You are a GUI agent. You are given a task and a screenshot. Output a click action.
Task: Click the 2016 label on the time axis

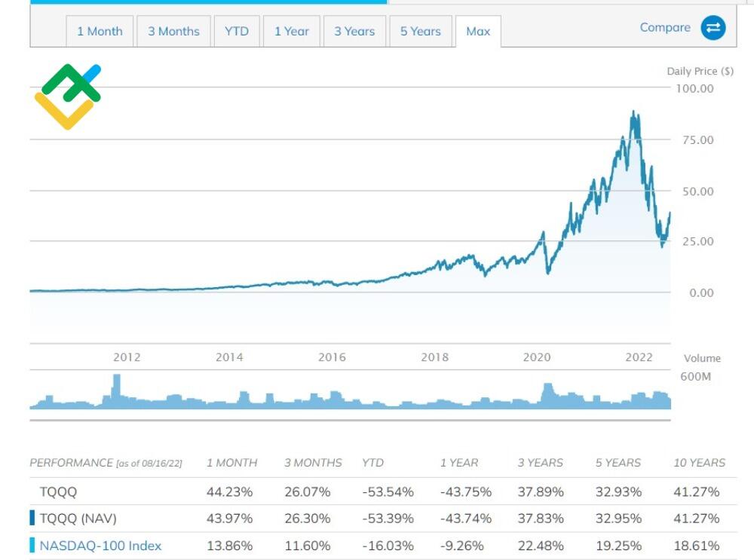[x=332, y=357]
